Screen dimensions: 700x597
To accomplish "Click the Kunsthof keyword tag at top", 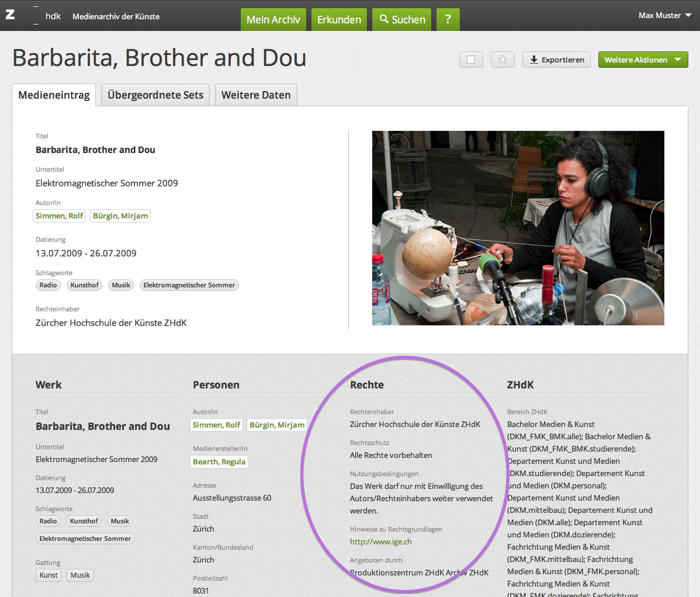I will (85, 285).
